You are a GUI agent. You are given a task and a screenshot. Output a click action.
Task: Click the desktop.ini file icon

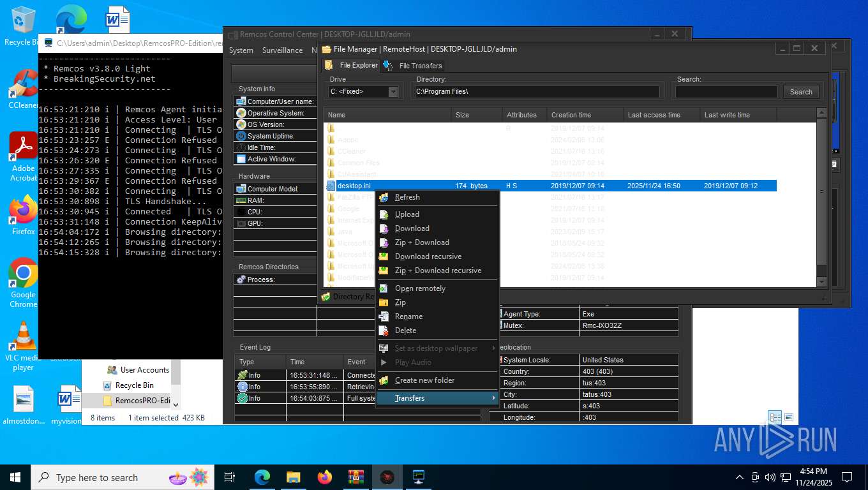click(331, 186)
